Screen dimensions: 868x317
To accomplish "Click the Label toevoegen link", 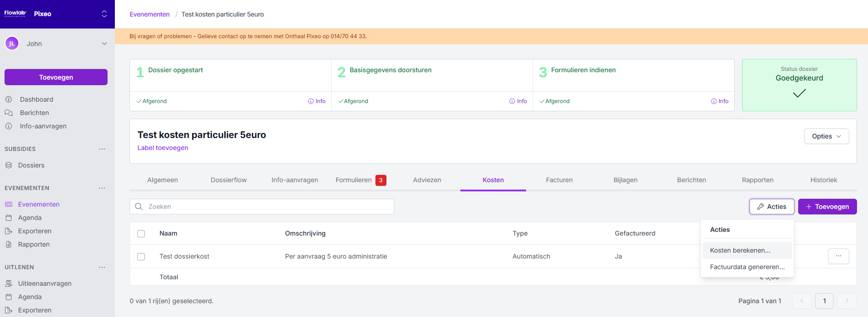I will click(163, 148).
